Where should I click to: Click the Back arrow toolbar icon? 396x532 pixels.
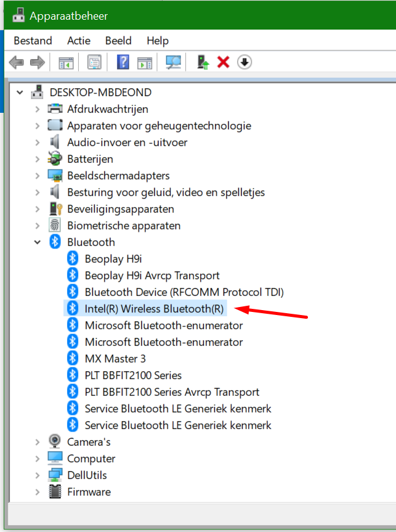click(x=16, y=62)
